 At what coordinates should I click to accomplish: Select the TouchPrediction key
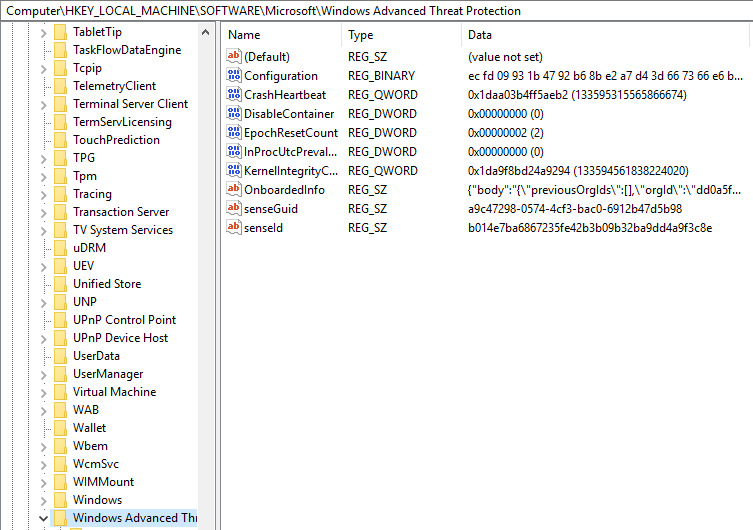tap(116, 140)
